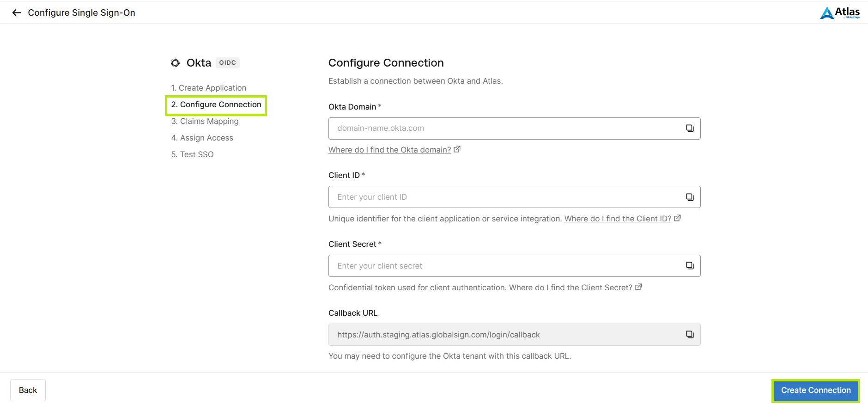Focus the Client Secret input field
The height and width of the screenshot is (404, 868).
tap(514, 266)
